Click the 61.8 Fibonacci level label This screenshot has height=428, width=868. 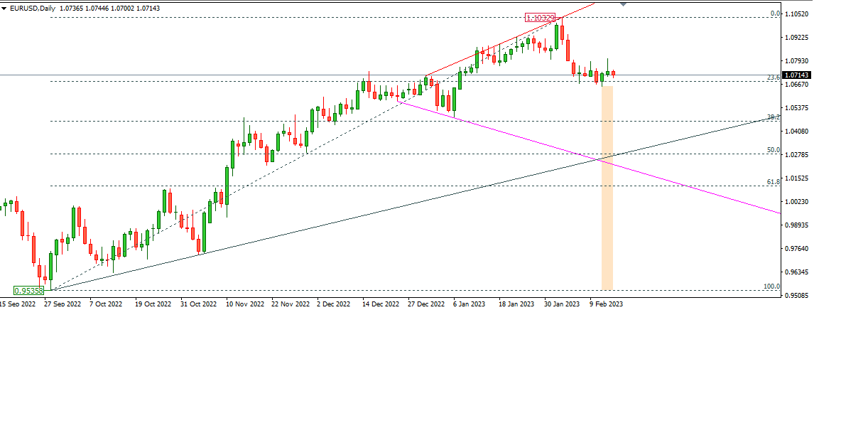coord(774,182)
